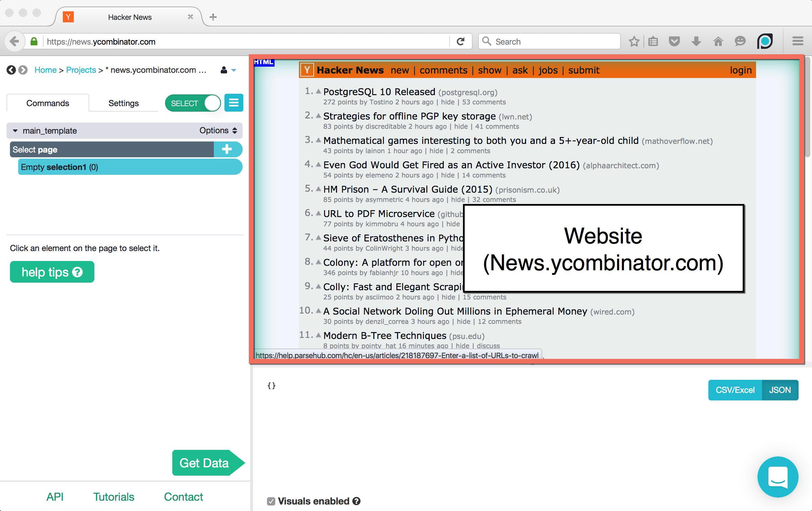
Task: Click the HTML badge on the page preview
Action: click(x=264, y=62)
